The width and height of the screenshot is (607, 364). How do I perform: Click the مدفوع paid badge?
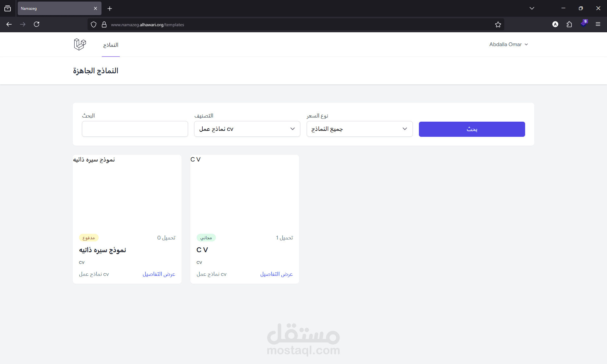pyautogui.click(x=89, y=238)
